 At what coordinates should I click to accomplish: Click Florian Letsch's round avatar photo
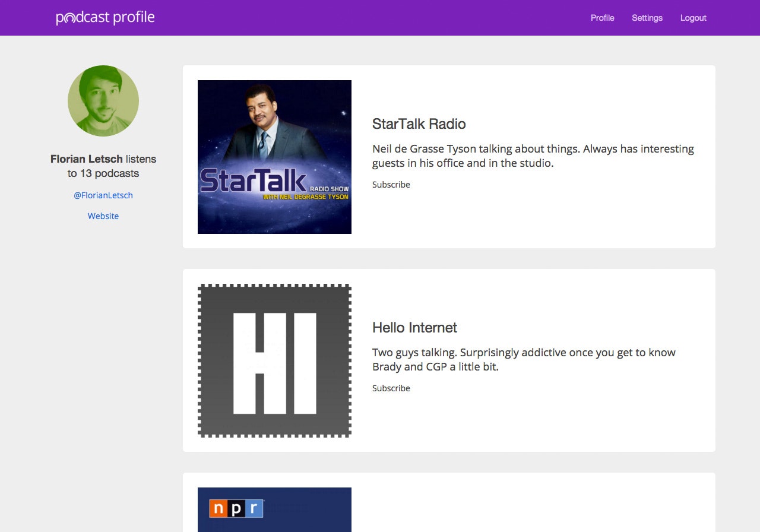coord(103,101)
